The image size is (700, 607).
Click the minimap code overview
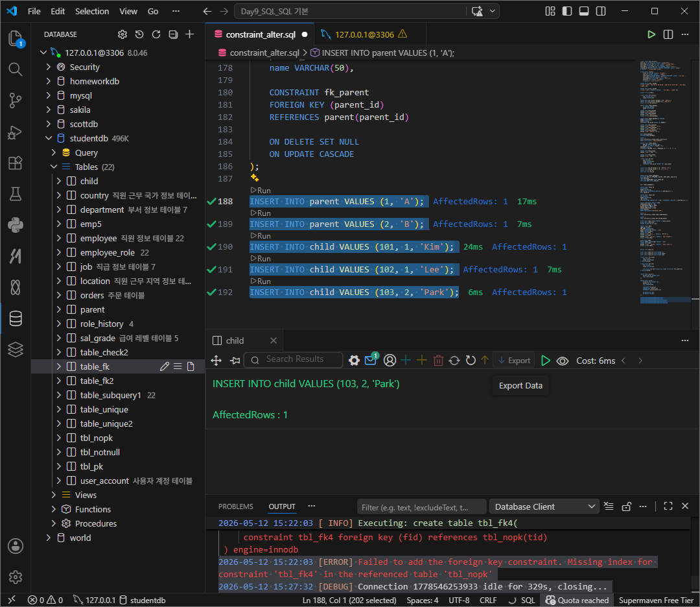coord(665,182)
